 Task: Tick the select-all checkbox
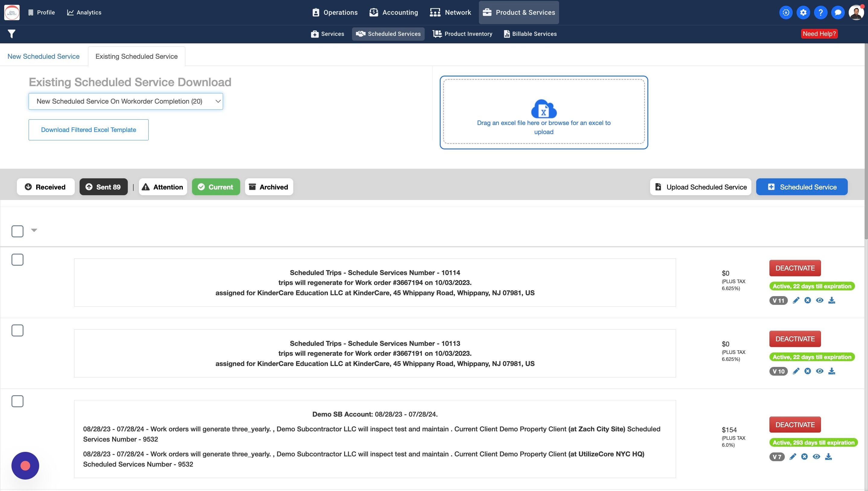pyautogui.click(x=17, y=231)
